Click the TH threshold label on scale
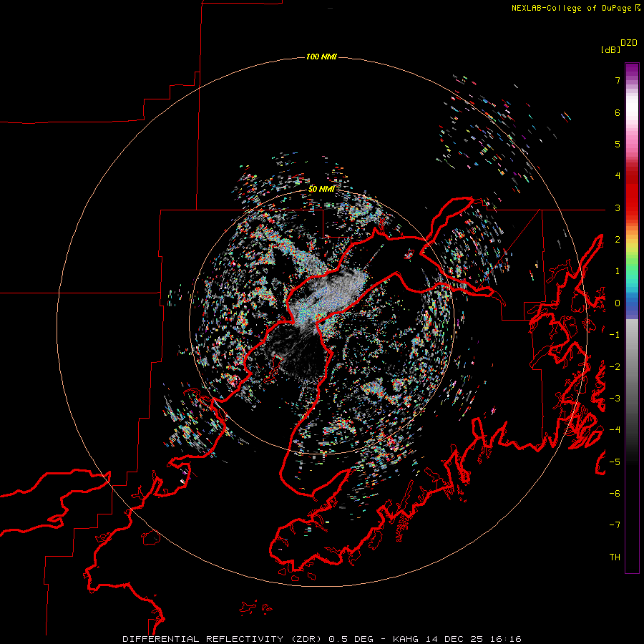This screenshot has height=644, width=644. tap(615, 557)
